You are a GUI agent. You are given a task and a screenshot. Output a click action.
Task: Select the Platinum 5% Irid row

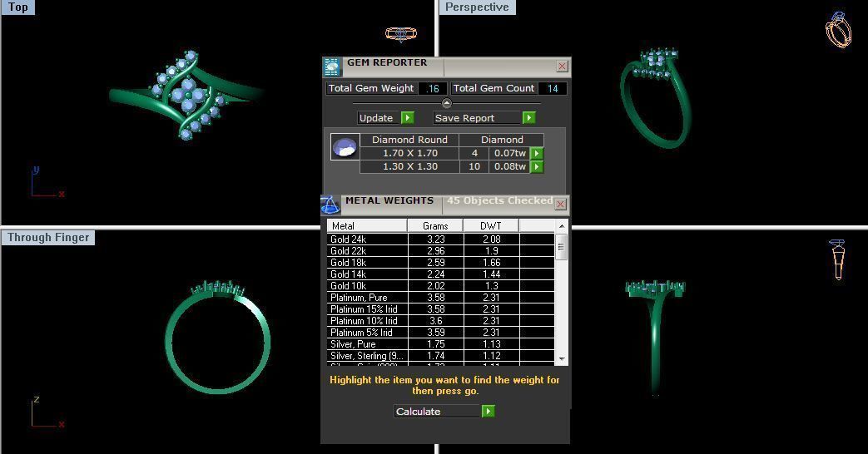point(440,333)
